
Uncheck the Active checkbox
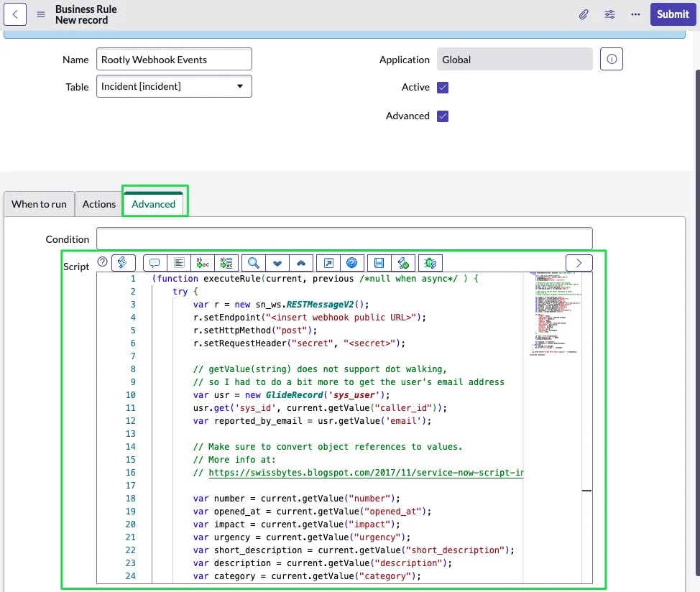pyautogui.click(x=443, y=87)
